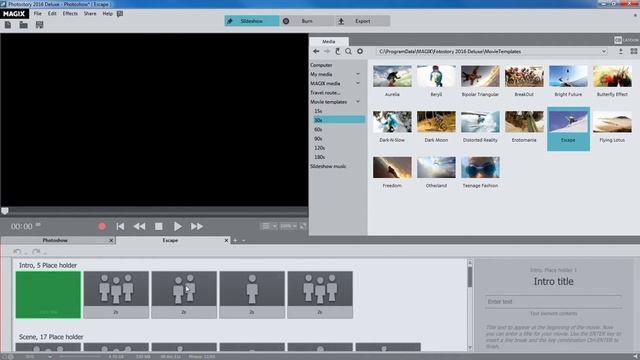Fast forward the preview
640x360 pixels.
(x=197, y=227)
